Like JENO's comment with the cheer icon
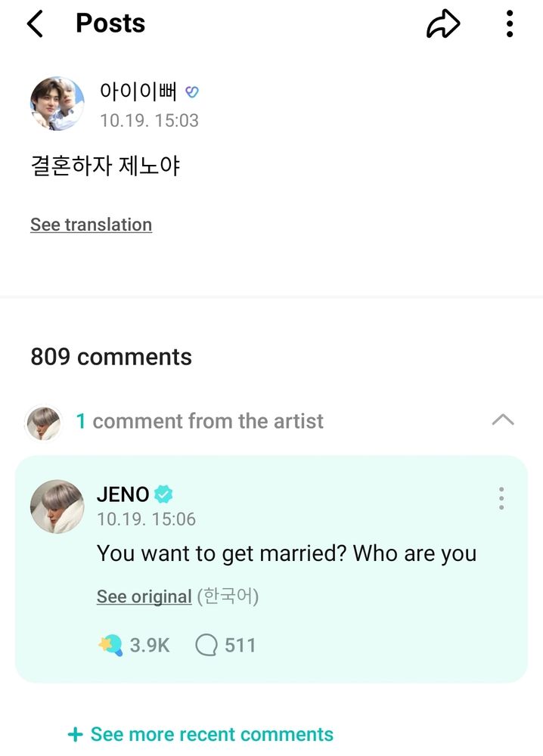The height and width of the screenshot is (756, 543). tap(110, 645)
